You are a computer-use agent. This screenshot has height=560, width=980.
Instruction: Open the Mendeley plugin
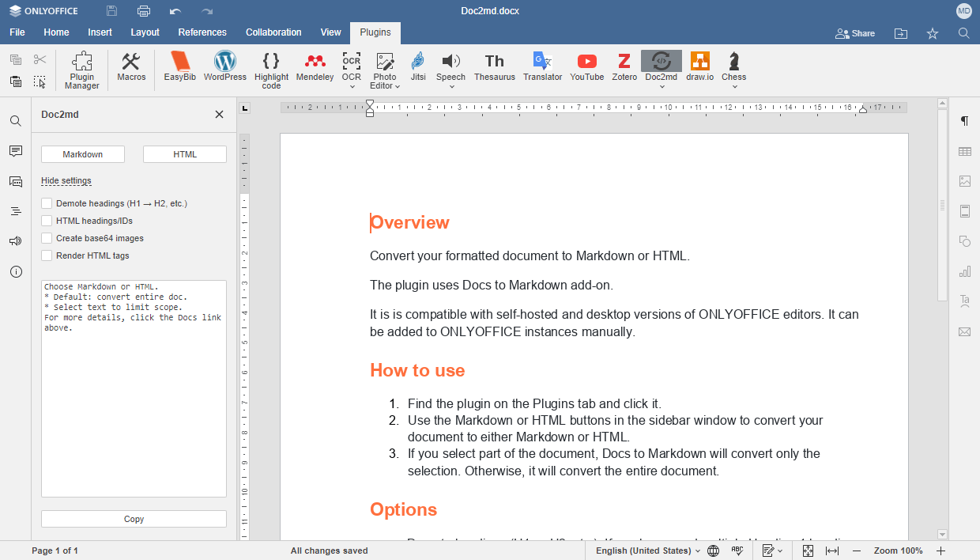(315, 67)
